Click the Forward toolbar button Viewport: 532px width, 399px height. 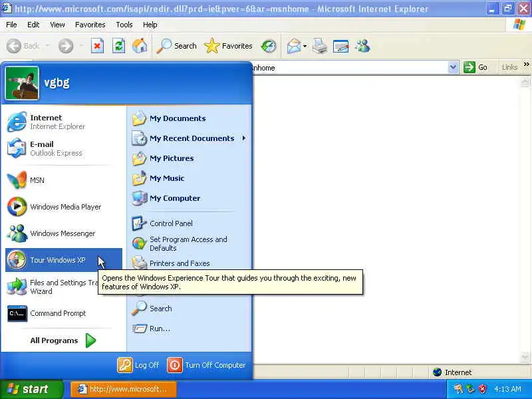click(66, 46)
